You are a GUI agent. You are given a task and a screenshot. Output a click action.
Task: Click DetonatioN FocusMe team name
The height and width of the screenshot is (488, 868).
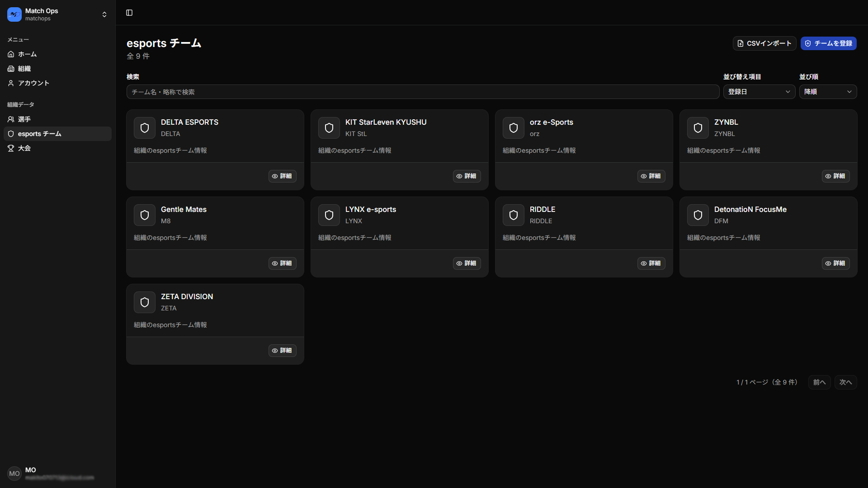tap(750, 210)
